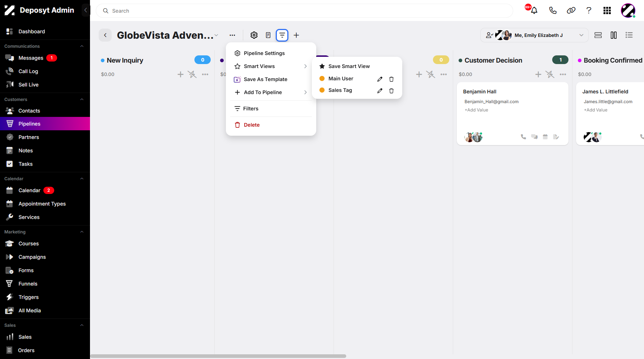Open the GlobeVista pipeline name dropdown
Viewport: 644px width, 359px height.
pos(216,35)
